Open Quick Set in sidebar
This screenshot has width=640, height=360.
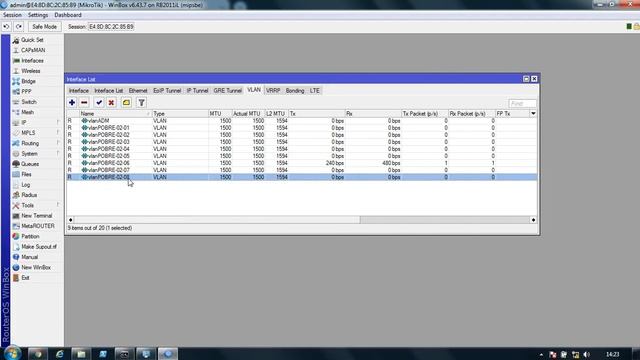[x=32, y=40]
